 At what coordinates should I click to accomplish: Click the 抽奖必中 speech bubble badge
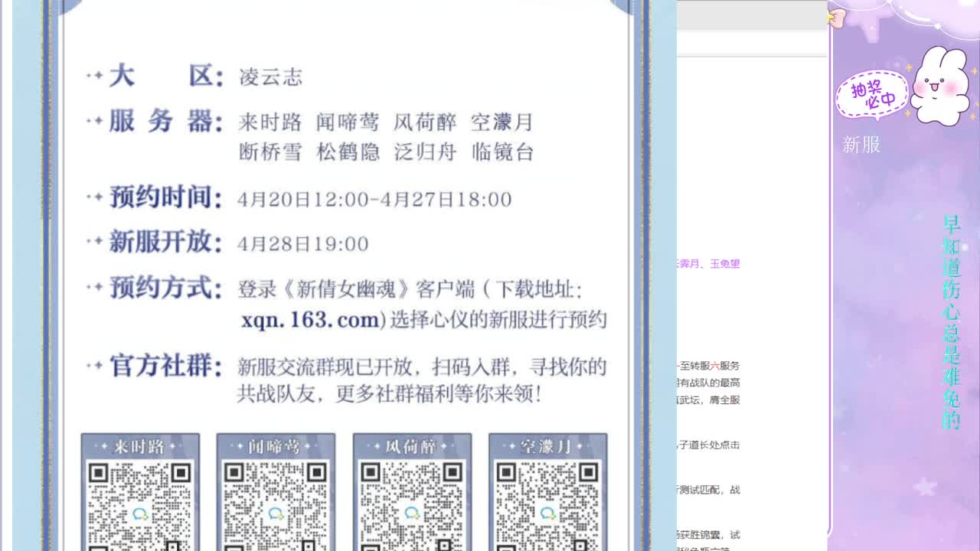coord(871,95)
